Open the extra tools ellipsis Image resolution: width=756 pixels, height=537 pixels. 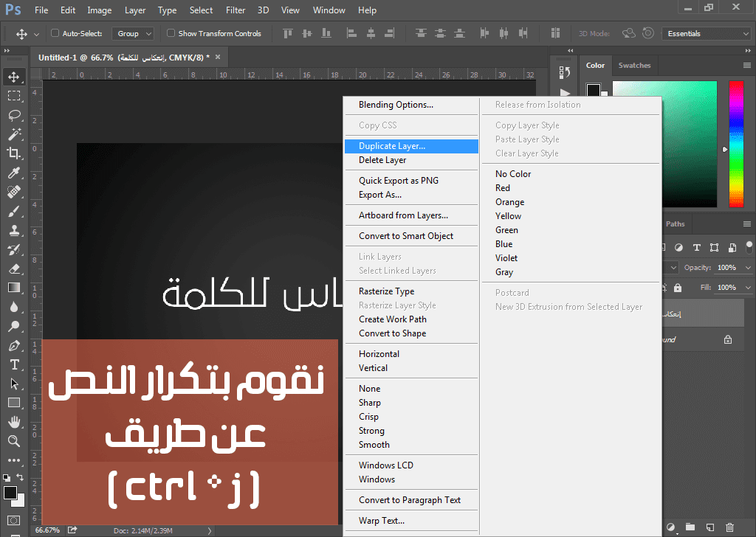tap(14, 460)
